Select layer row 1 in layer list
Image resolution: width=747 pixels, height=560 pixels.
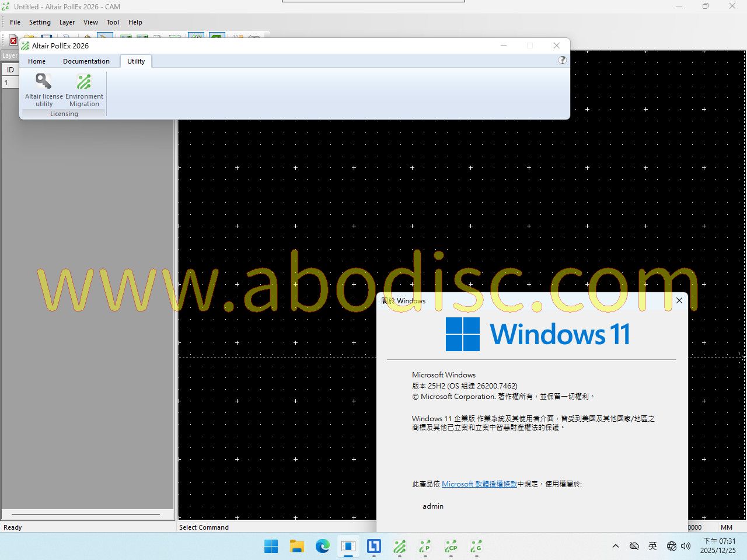pos(10,83)
